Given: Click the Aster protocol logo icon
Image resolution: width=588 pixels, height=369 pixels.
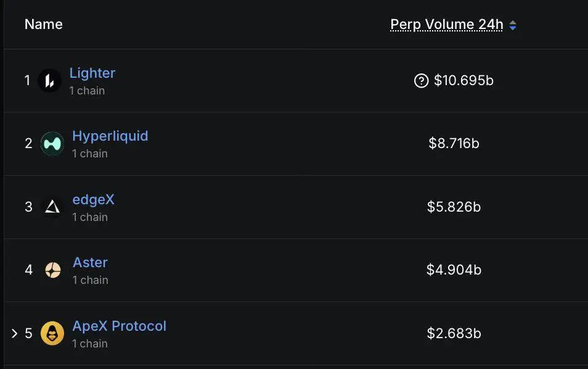Looking at the screenshot, I should pos(52,270).
